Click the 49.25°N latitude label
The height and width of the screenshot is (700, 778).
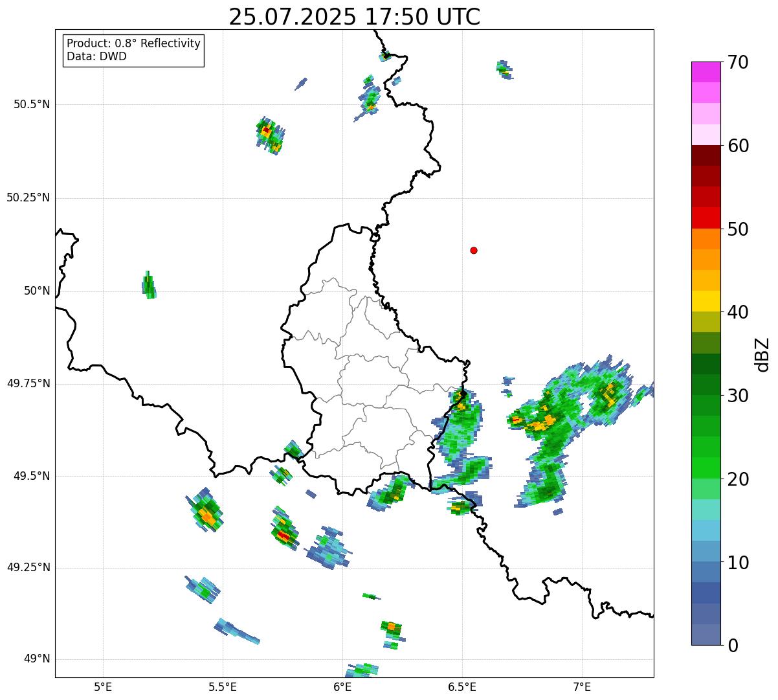tap(28, 567)
